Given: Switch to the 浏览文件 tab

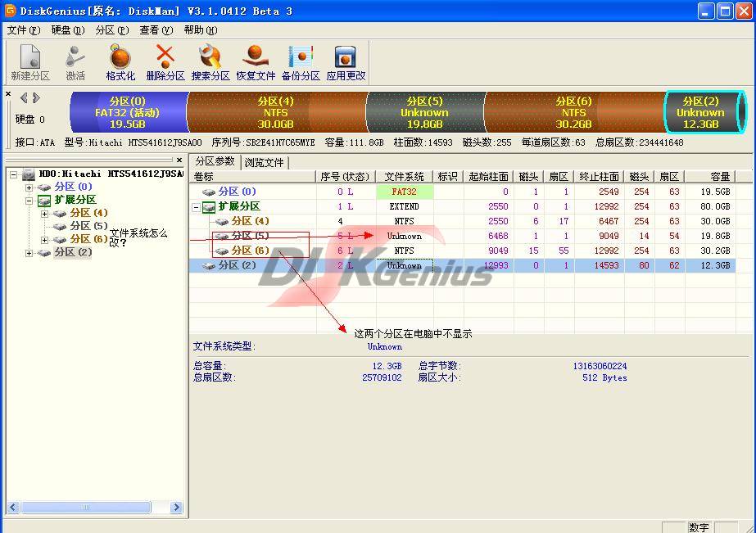Looking at the screenshot, I should coord(264,162).
